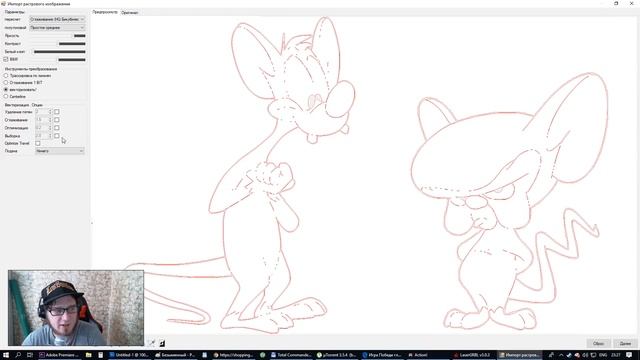Switch to the Paint taskbar window

tap(176, 355)
